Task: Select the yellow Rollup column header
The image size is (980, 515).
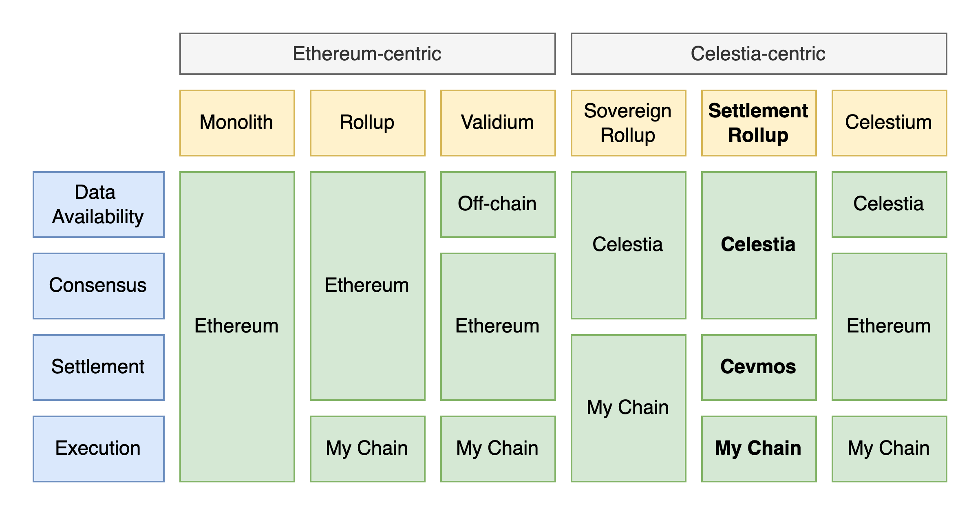Action: point(367,123)
